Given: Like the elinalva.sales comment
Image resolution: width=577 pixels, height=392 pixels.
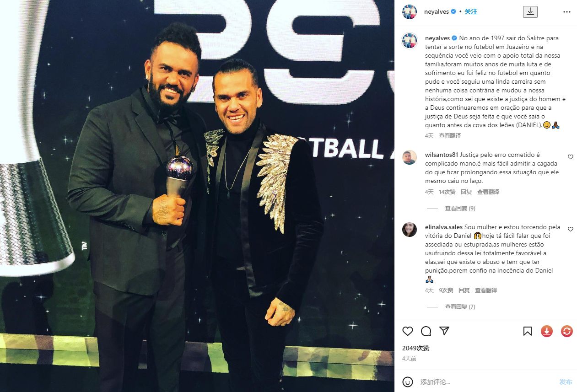Looking at the screenshot, I should 570,229.
